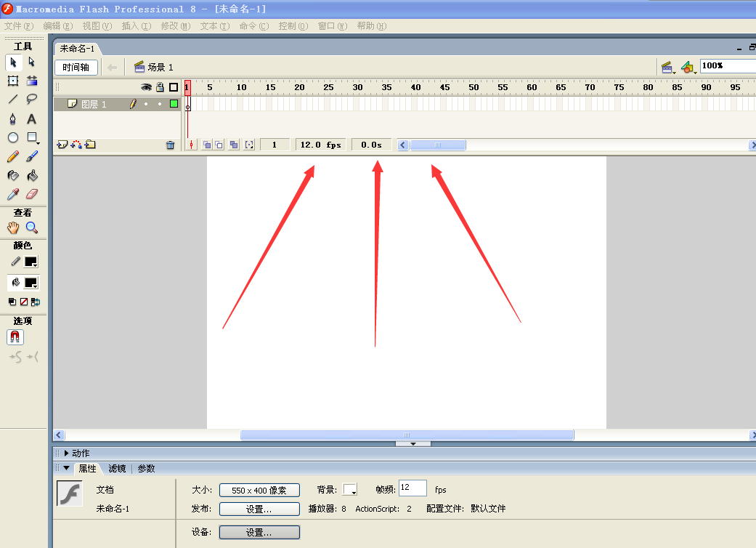This screenshot has width=756, height=548.
Task: Switch to the 滤镜 (Filters) tab
Action: click(x=117, y=469)
